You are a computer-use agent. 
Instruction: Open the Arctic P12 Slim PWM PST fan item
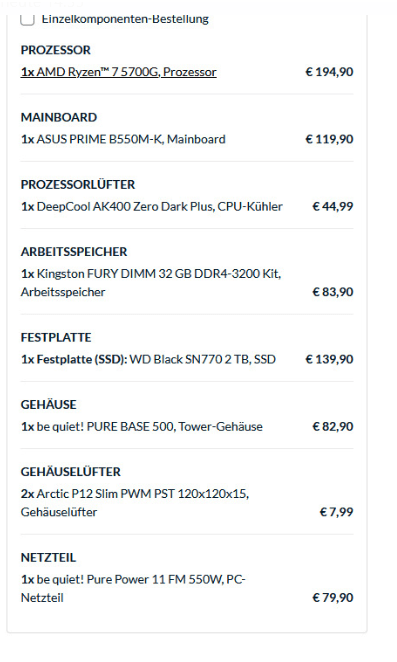tap(135, 503)
